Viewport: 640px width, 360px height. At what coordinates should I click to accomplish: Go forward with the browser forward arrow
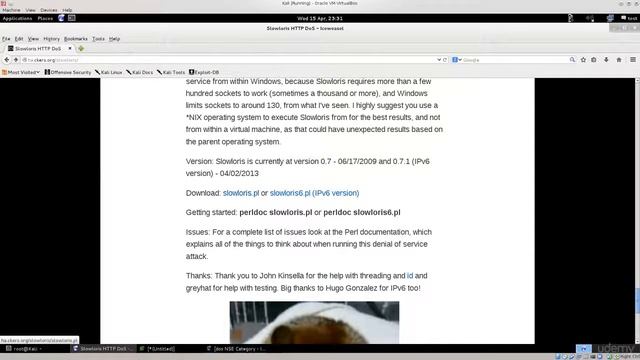(x=16, y=60)
